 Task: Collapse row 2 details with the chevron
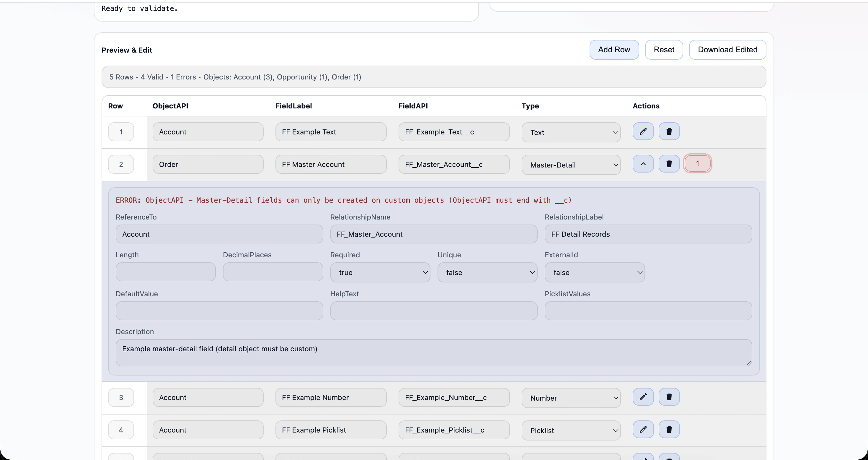point(643,164)
